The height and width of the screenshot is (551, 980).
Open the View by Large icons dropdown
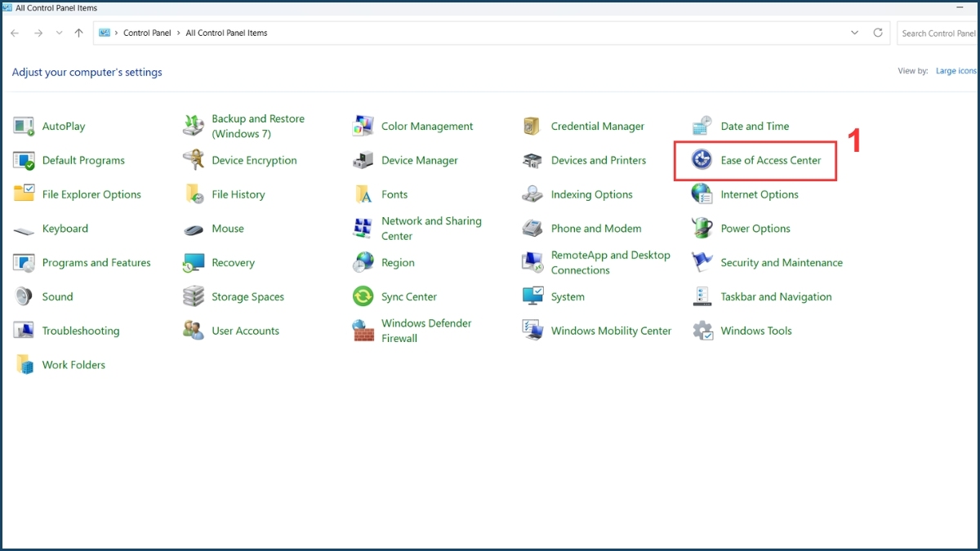pyautogui.click(x=956, y=71)
